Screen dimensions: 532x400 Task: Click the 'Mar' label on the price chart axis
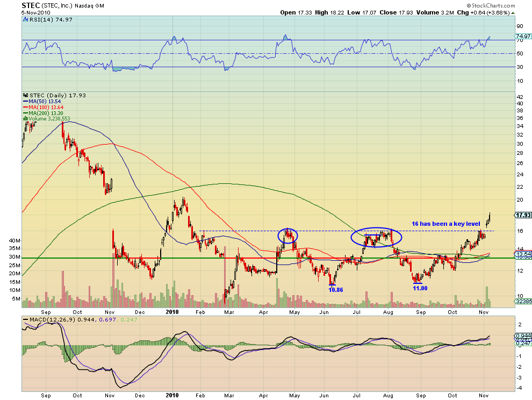pos(229,312)
